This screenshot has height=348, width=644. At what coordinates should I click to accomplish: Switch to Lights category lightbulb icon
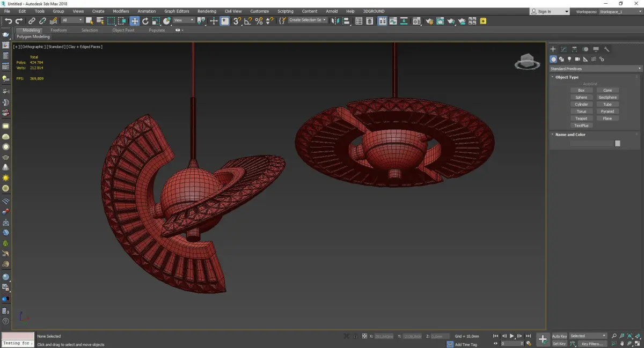[x=569, y=59]
